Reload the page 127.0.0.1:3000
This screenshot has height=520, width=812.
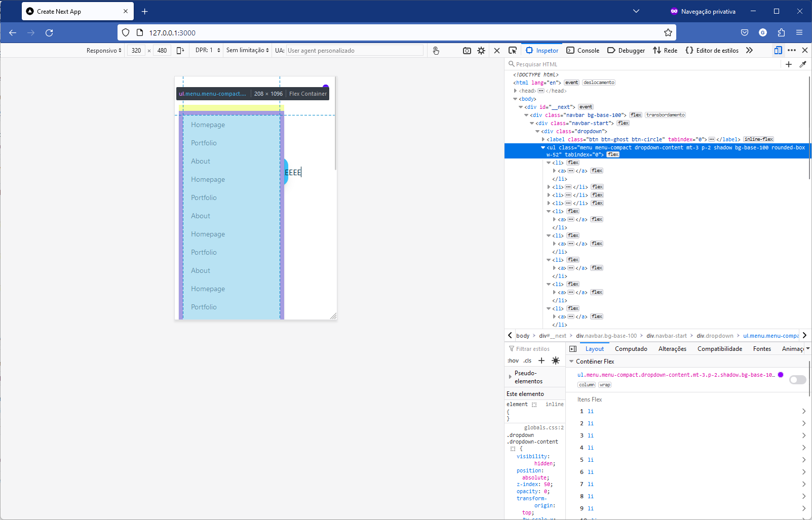[x=49, y=32]
